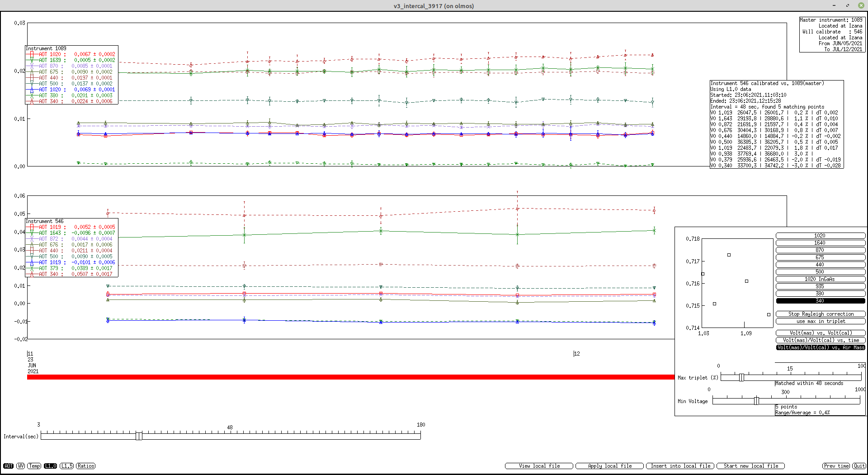The height and width of the screenshot is (475, 868).
Task: Switch to Temp view mode
Action: [34, 466]
